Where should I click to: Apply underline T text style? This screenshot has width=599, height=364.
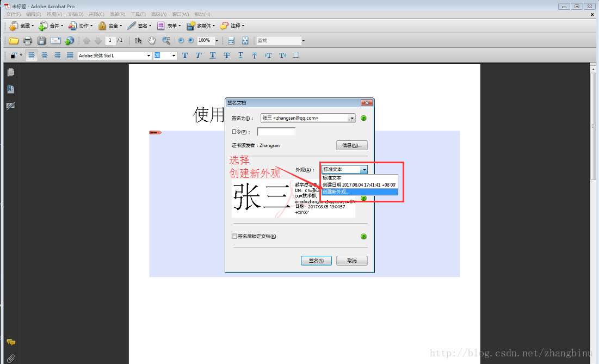point(213,55)
